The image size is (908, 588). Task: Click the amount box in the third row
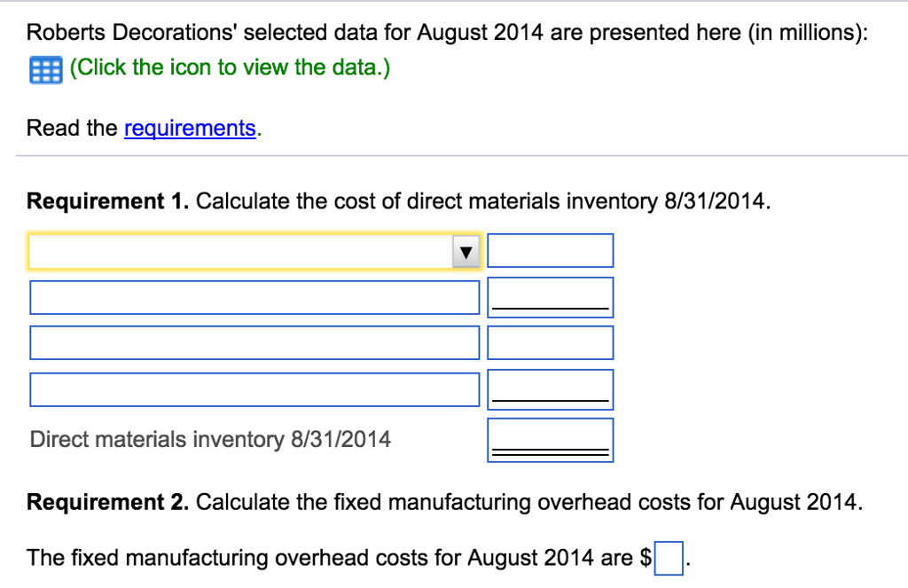pyautogui.click(x=550, y=342)
